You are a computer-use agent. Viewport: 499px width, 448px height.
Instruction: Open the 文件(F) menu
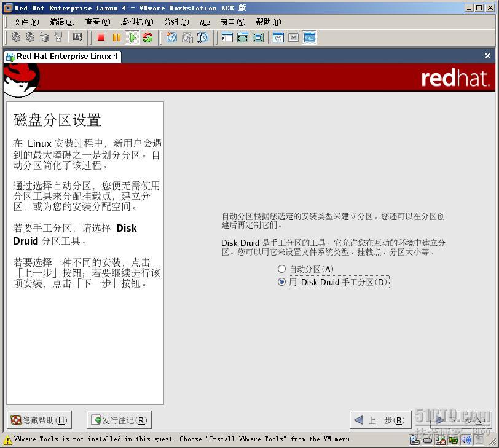pyautogui.click(x=26, y=22)
